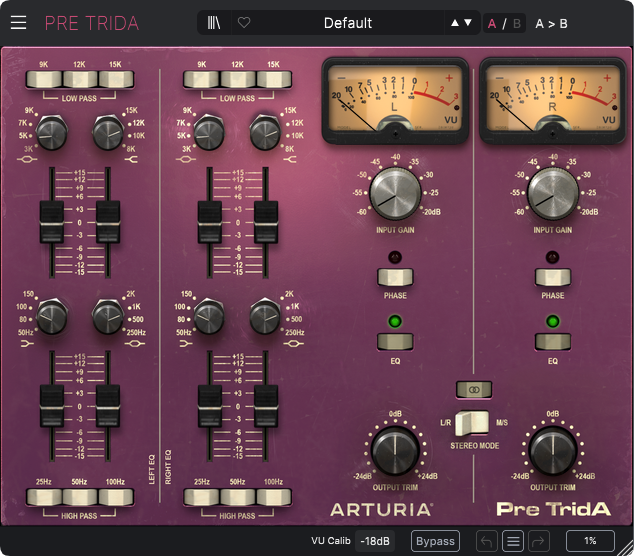Toggle Right EQ 50Hz high pass switch
Screen dimensions: 634x556
click(238, 497)
